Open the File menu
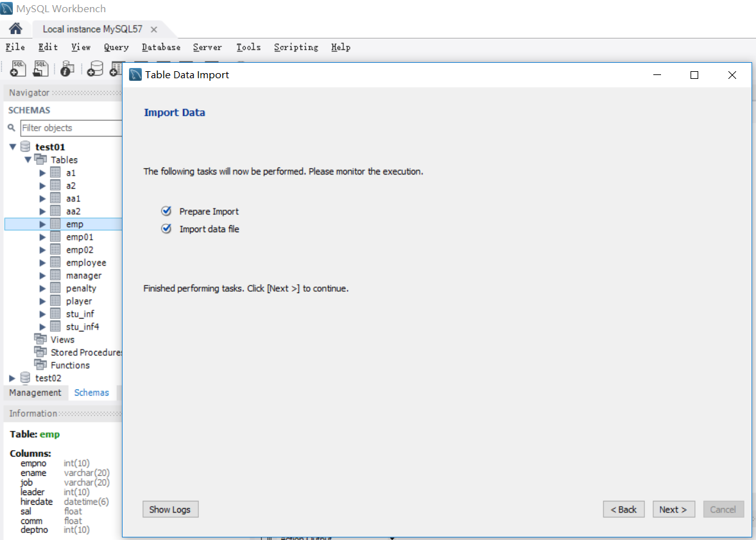 (x=15, y=47)
